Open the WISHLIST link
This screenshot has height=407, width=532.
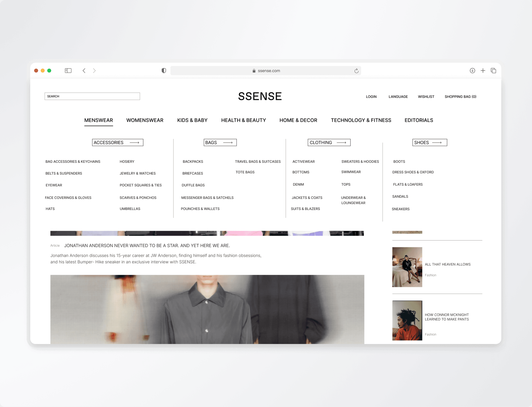pos(426,97)
